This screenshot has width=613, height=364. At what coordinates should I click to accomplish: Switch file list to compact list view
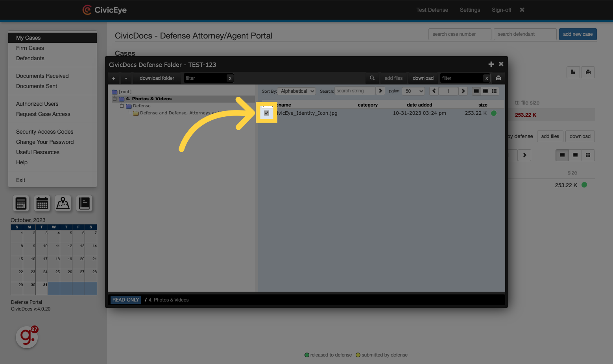point(486,91)
